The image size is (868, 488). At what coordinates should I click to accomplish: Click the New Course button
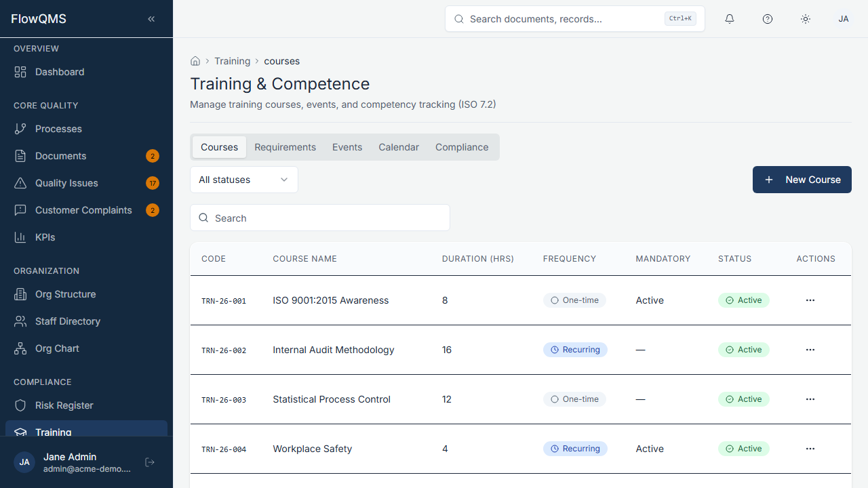pyautogui.click(x=802, y=180)
